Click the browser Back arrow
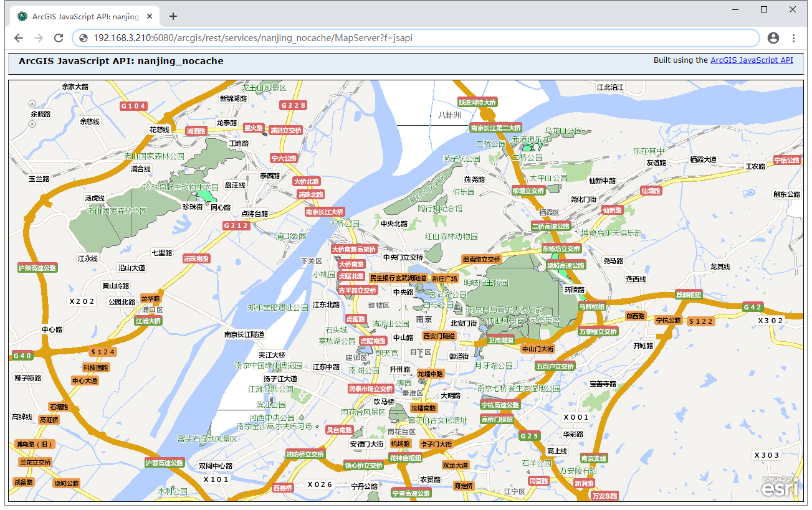The image size is (812, 510). click(x=19, y=38)
